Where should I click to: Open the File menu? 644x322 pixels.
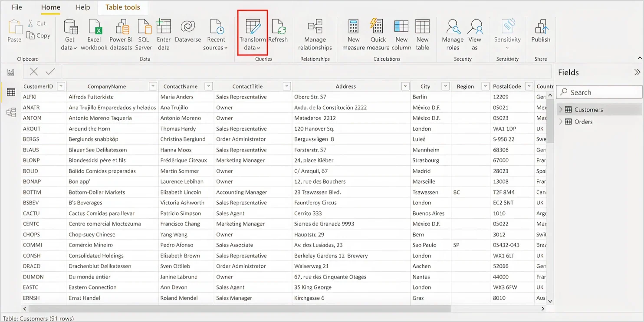pyautogui.click(x=16, y=7)
